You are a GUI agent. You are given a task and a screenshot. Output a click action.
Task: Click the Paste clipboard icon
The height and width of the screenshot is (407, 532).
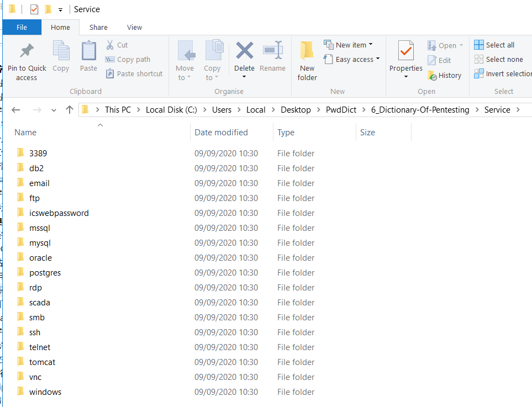pos(88,51)
